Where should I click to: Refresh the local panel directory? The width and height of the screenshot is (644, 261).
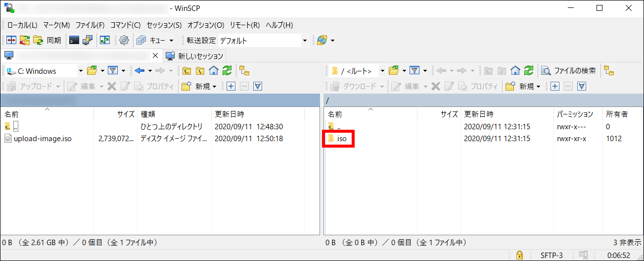tap(227, 71)
